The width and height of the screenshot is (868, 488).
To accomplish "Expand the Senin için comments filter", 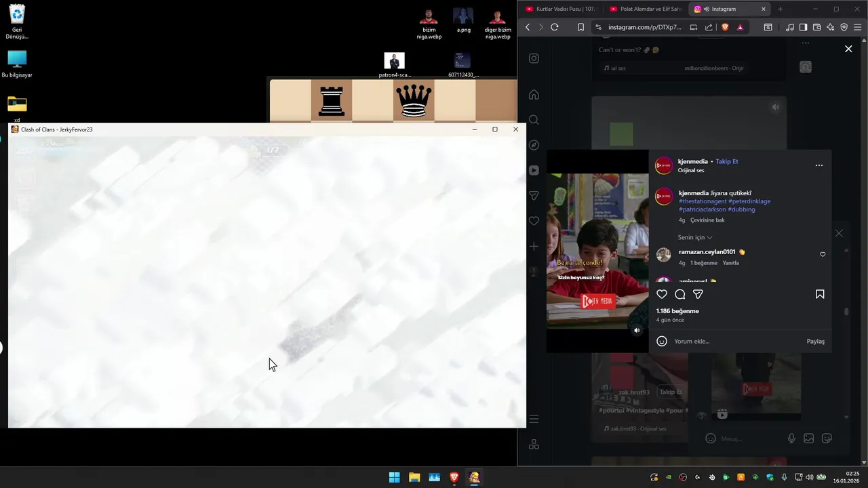I will coord(695,237).
